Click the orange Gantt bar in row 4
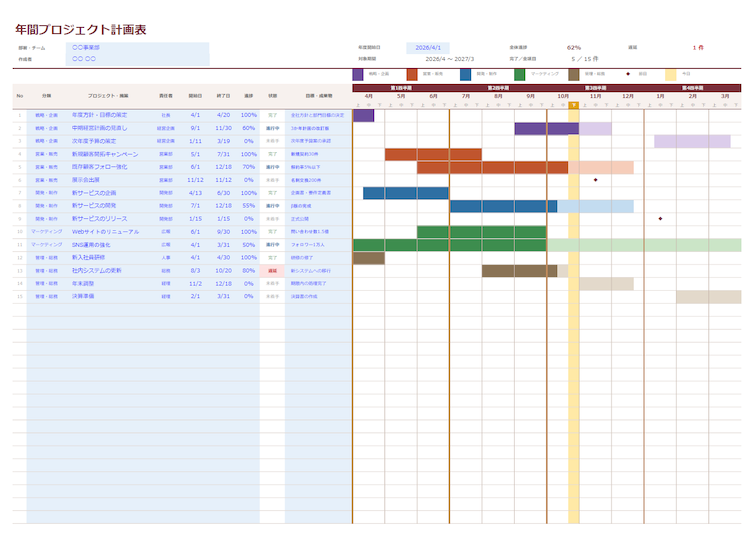754x533 pixels. (x=433, y=154)
